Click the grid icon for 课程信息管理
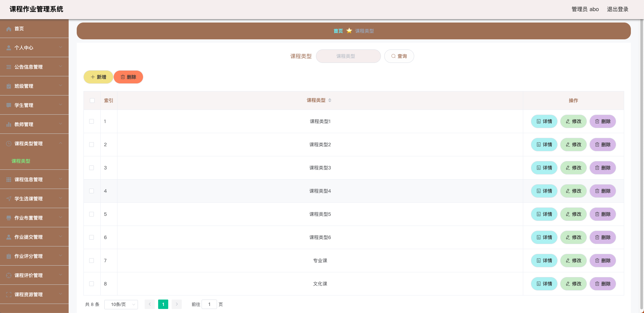Image resolution: width=644 pixels, height=313 pixels. (x=9, y=180)
